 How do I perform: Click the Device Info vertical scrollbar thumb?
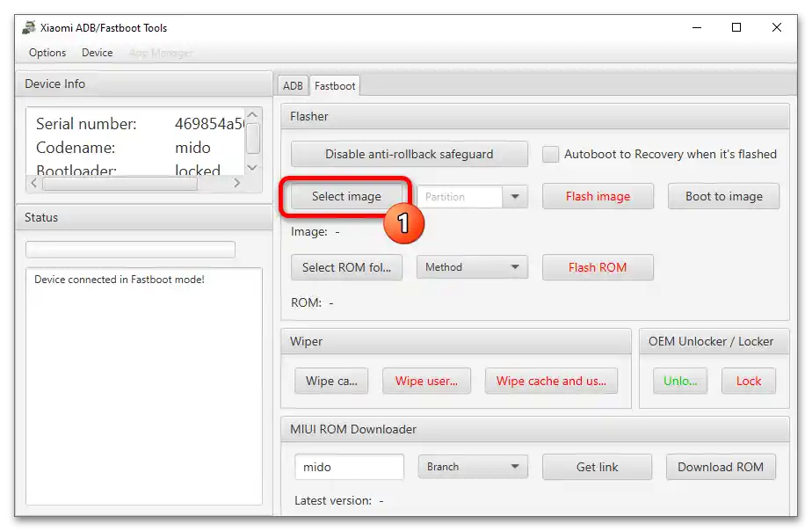click(x=253, y=138)
